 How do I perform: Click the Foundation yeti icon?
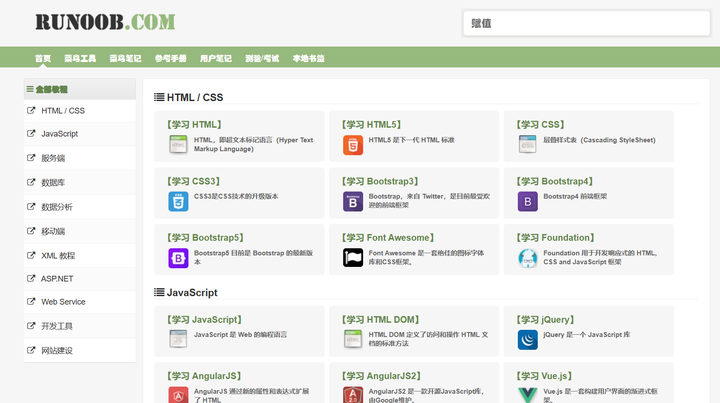[528, 258]
